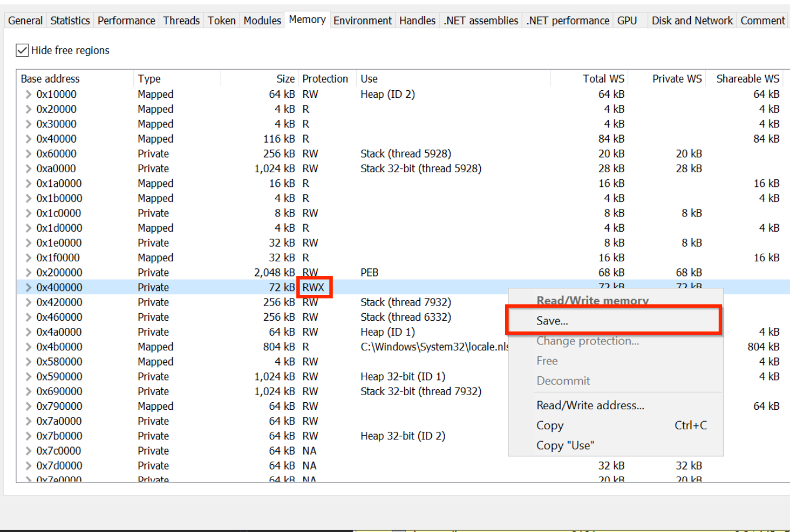Click the 2,048 kB size value
This screenshot has height=532, width=790.
274,272
